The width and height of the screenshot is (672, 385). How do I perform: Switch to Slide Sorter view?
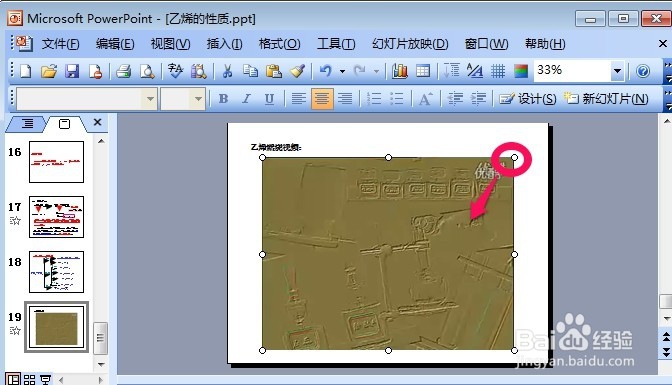point(29,379)
